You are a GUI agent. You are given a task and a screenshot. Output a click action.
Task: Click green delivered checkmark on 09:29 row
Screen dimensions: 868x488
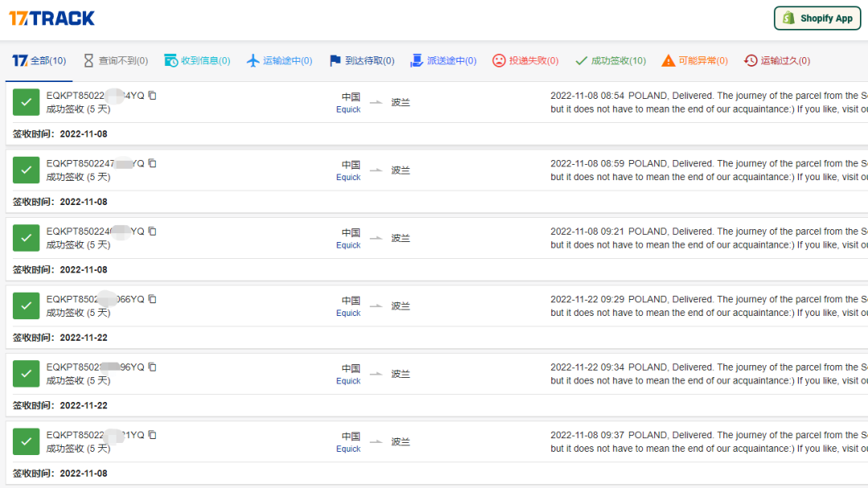point(26,306)
